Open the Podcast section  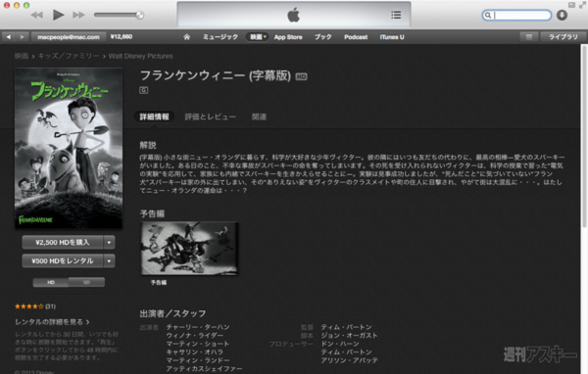(x=356, y=37)
